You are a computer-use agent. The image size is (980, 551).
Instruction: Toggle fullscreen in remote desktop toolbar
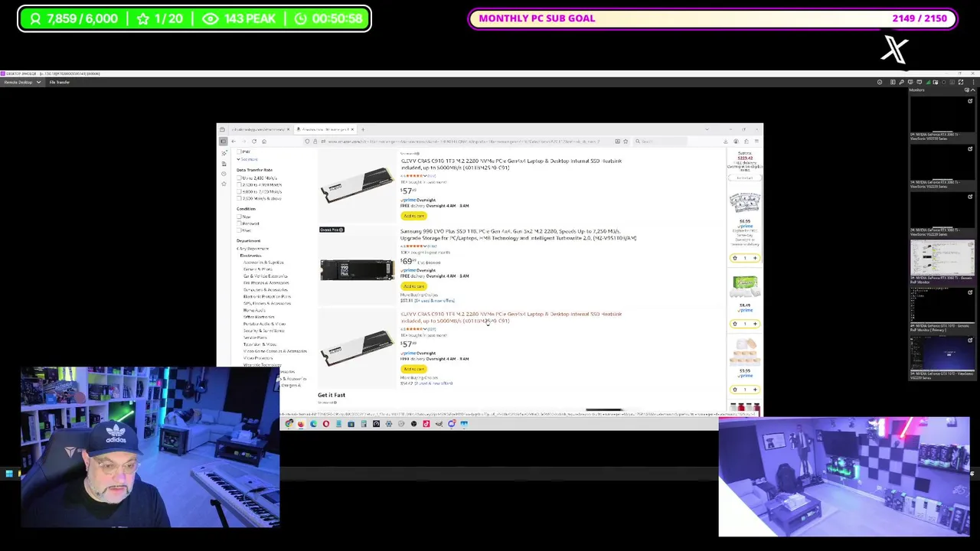[961, 82]
